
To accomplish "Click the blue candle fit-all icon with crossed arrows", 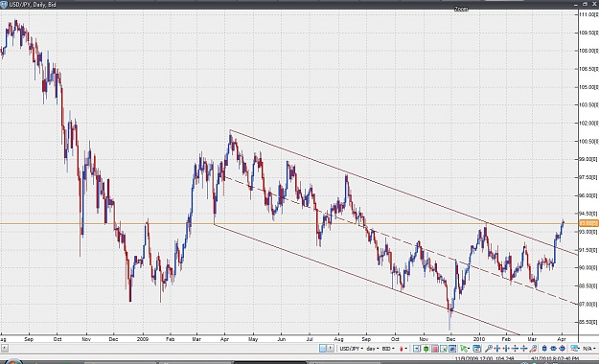I will [x=562, y=349].
